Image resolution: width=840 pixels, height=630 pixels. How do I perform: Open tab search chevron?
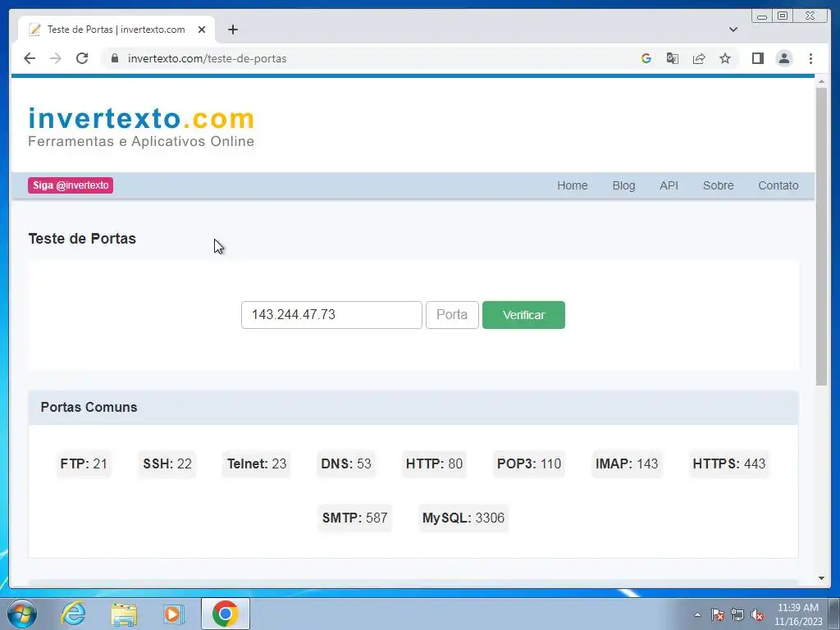point(733,30)
